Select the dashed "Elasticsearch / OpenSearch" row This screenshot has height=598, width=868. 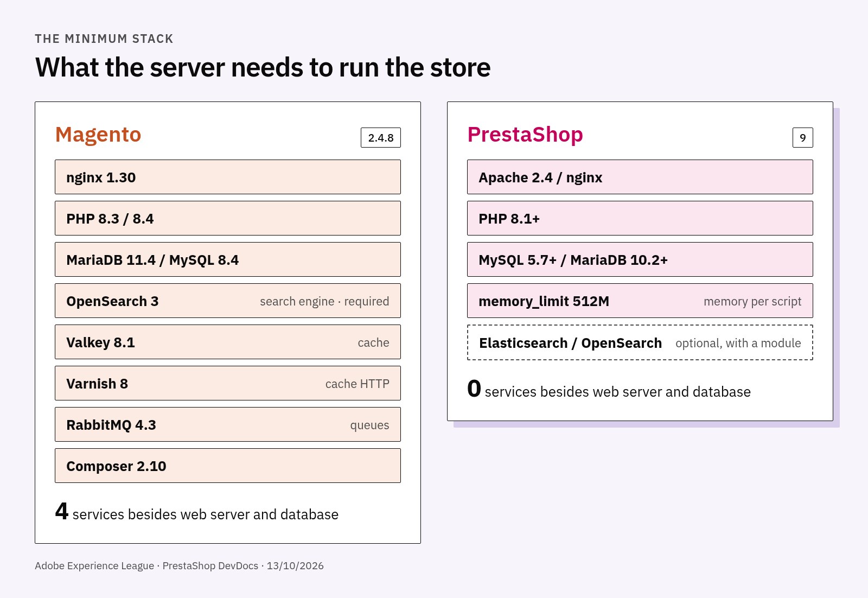click(640, 342)
